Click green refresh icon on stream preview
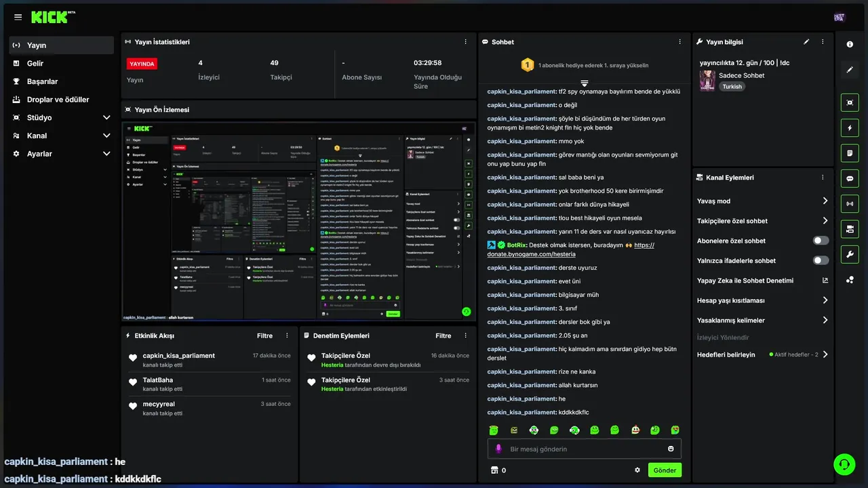 click(x=466, y=312)
